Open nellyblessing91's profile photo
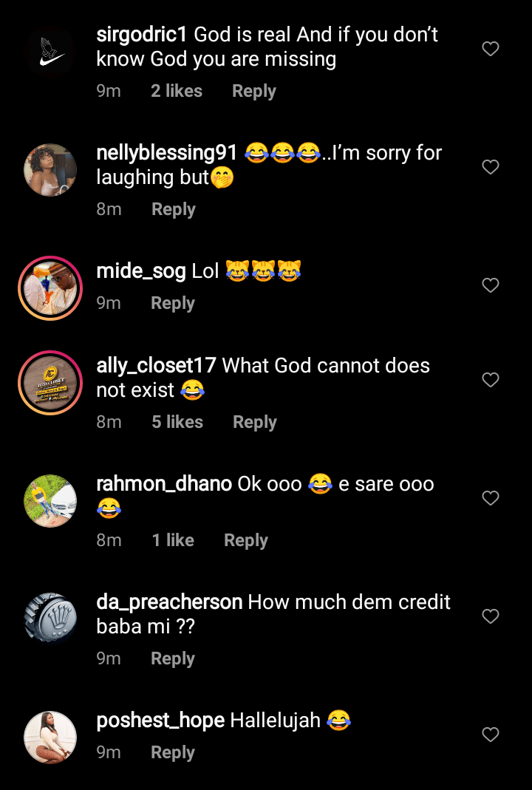 click(50, 170)
